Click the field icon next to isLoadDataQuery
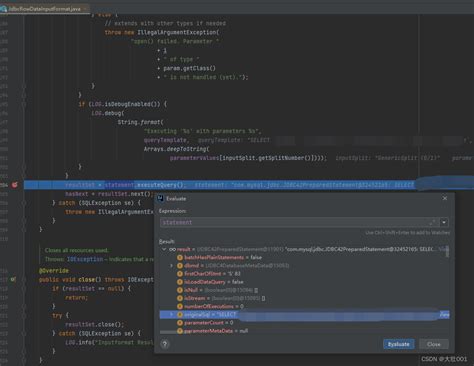The image size is (474, 366). (x=180, y=282)
